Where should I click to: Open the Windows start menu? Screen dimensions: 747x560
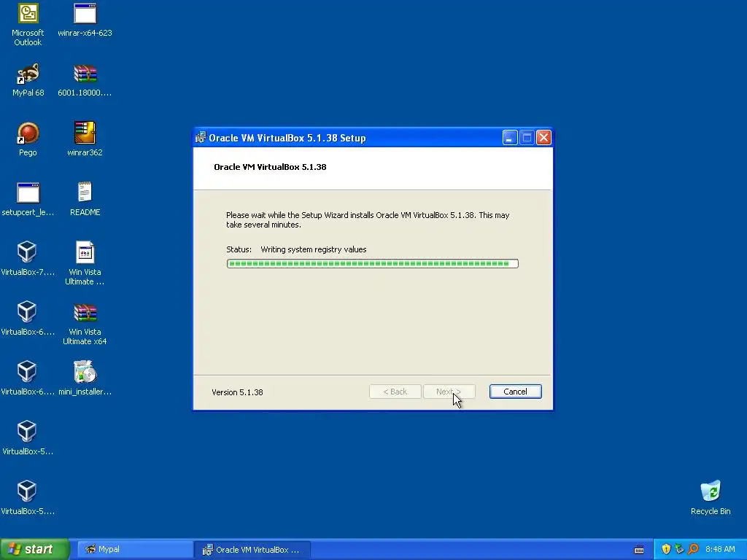tap(35, 549)
